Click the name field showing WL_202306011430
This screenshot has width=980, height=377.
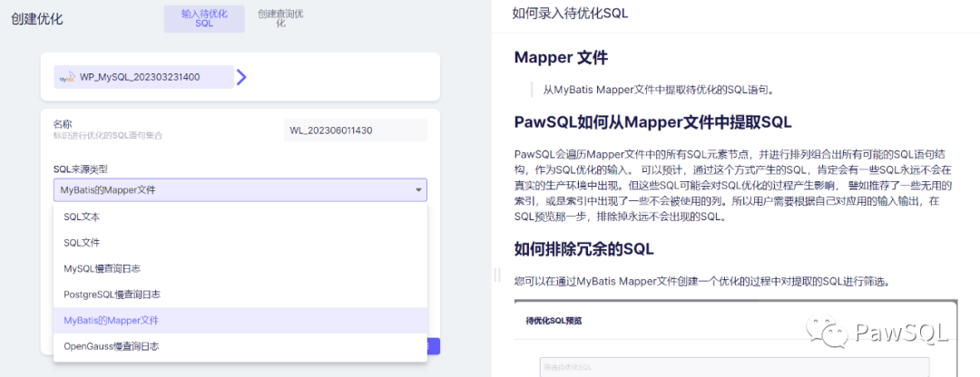click(355, 130)
